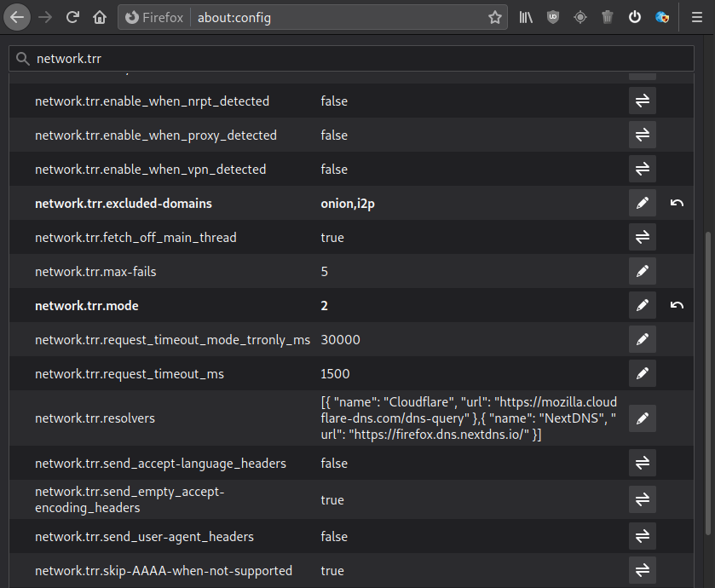This screenshot has height=588, width=715.
Task: Reload the current page
Action: [72, 17]
